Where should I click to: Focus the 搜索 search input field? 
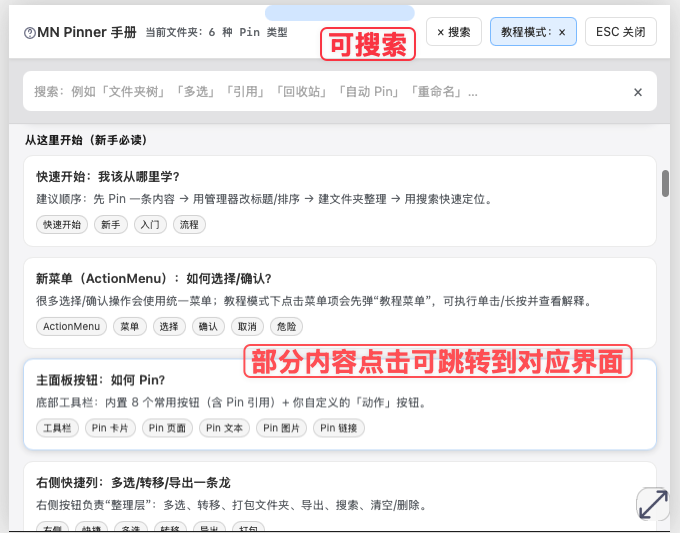[320, 92]
